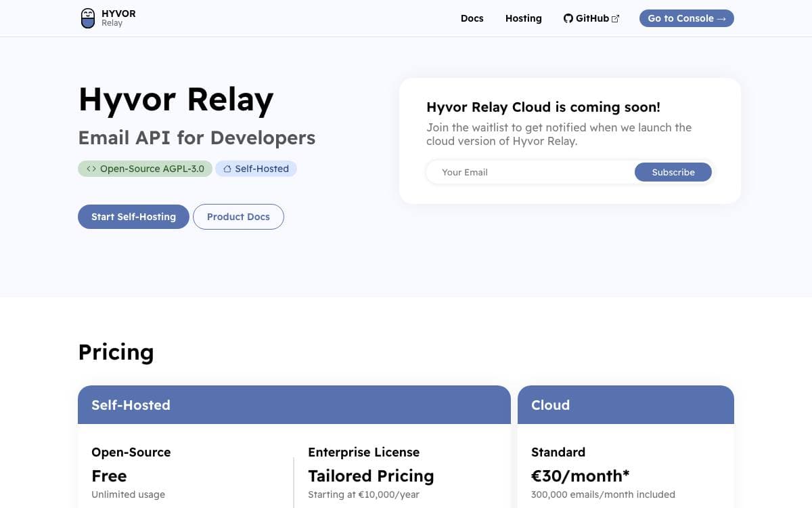Click the HYVOR Relay brand text
The height and width of the screenshot is (508, 812).
point(118,18)
